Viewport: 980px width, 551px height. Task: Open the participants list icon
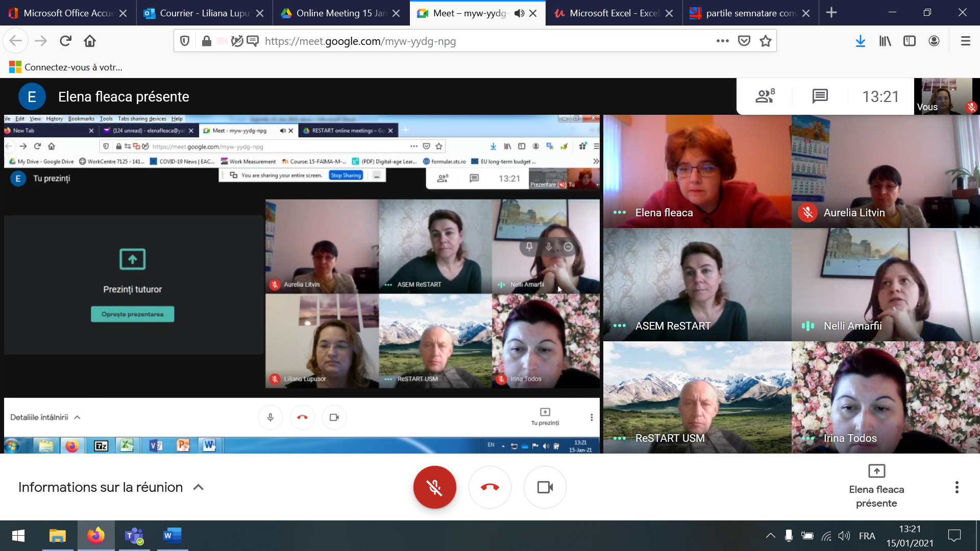(x=765, y=96)
